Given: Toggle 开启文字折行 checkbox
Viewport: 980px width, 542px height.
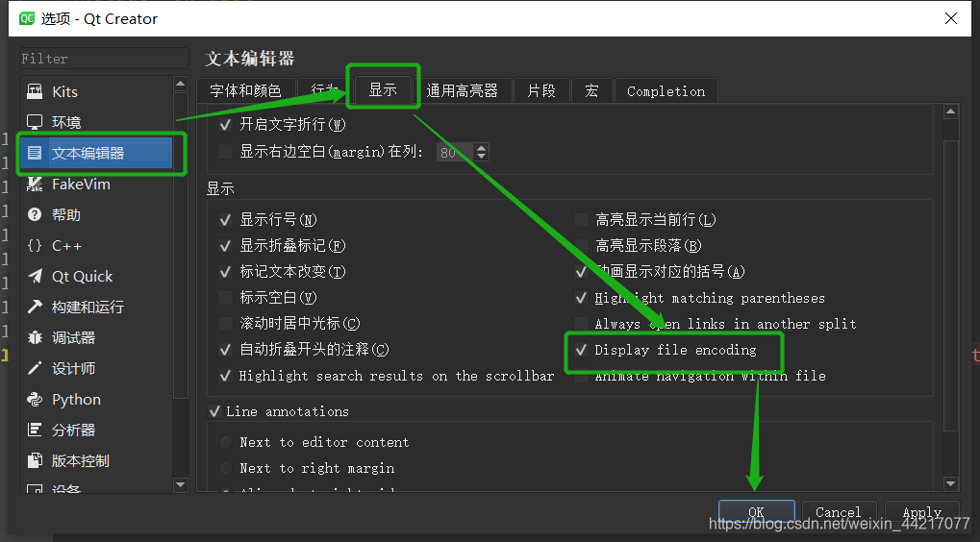Looking at the screenshot, I should click(226, 125).
